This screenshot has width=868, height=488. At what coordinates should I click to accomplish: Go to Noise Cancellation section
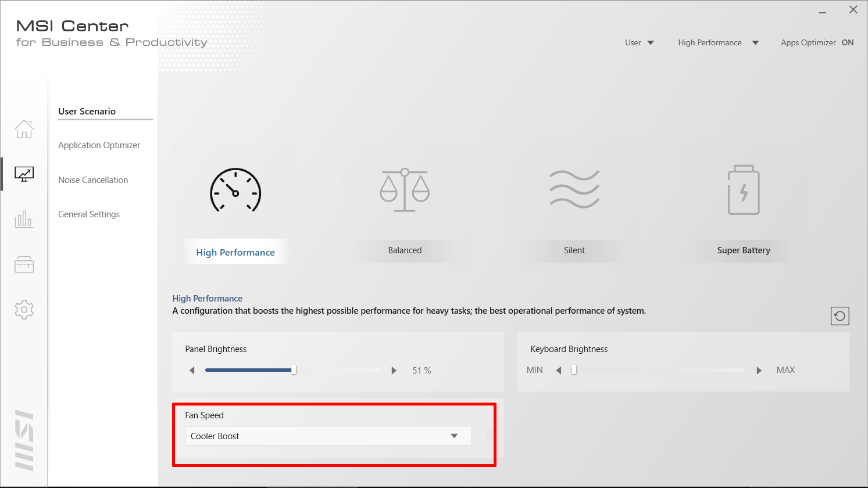click(x=93, y=180)
